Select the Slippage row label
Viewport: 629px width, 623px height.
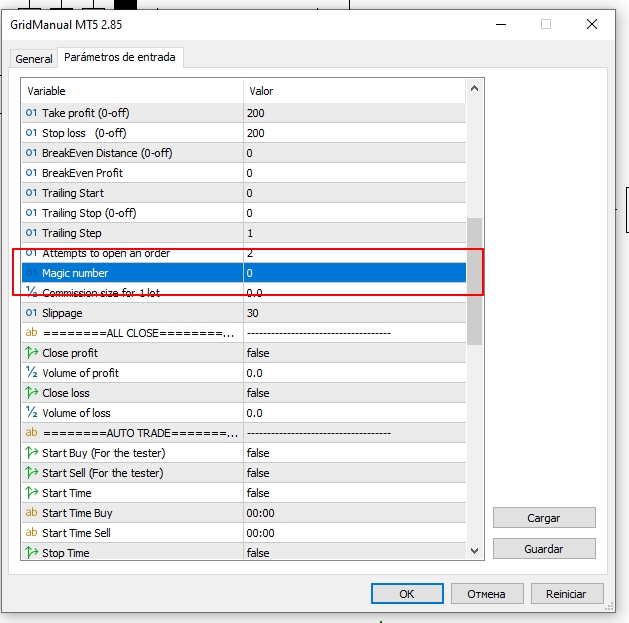[62, 313]
